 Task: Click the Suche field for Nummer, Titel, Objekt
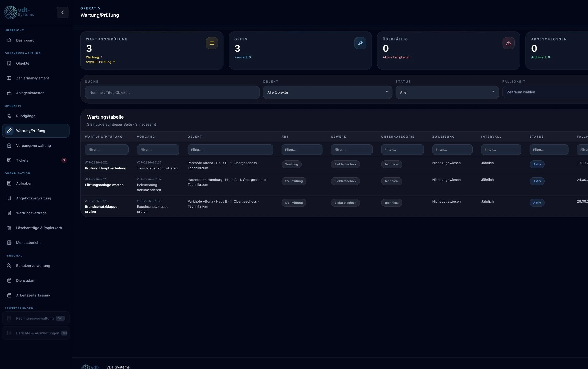coord(172,92)
